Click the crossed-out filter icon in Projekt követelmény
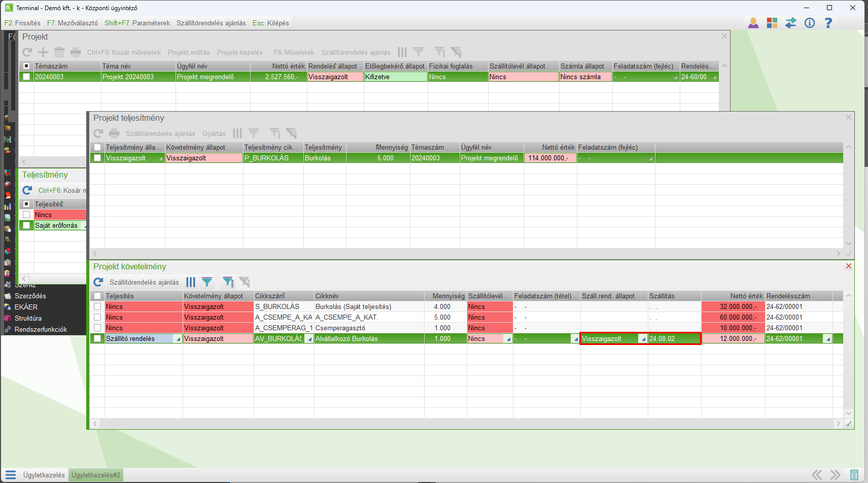Image resolution: width=868 pixels, height=483 pixels. pyautogui.click(x=245, y=282)
